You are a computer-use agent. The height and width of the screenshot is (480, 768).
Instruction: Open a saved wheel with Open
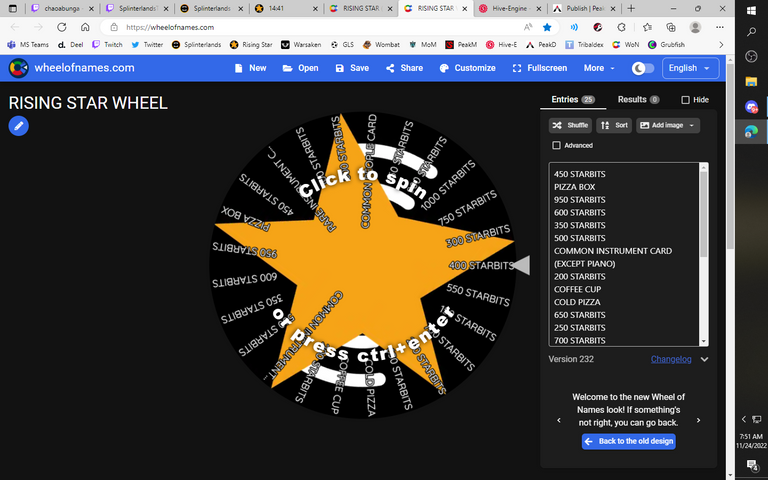301,68
